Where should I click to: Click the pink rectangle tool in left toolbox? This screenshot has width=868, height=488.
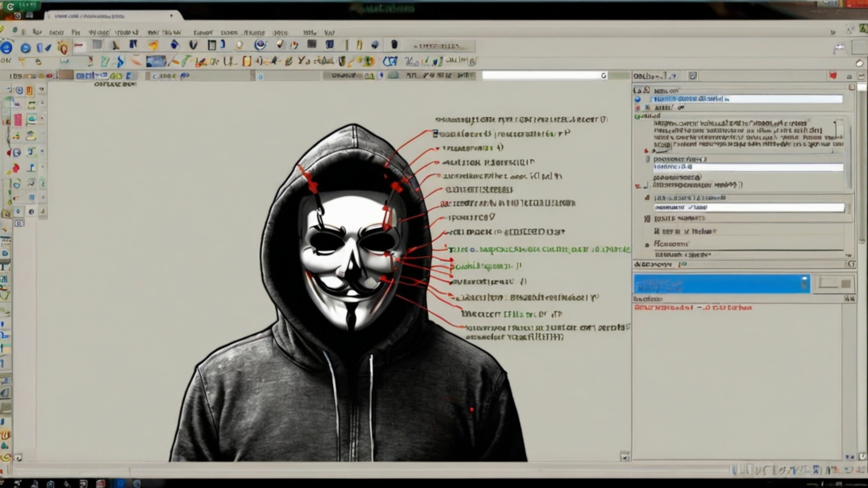pos(18,120)
